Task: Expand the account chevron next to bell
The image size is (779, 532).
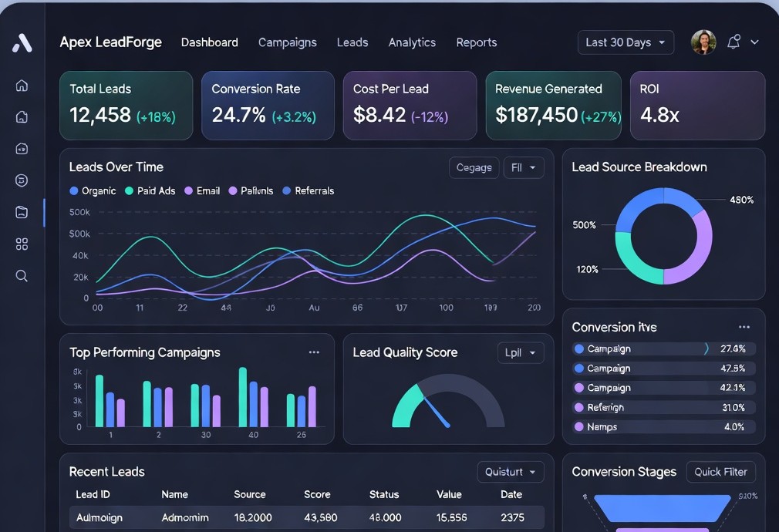Action: [x=754, y=42]
